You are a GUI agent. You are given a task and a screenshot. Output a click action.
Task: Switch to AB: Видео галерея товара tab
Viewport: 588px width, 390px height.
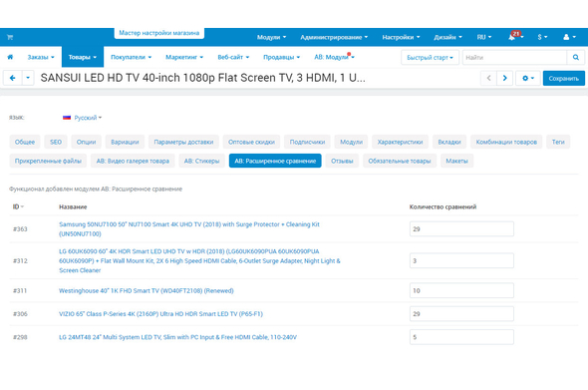[x=133, y=161]
